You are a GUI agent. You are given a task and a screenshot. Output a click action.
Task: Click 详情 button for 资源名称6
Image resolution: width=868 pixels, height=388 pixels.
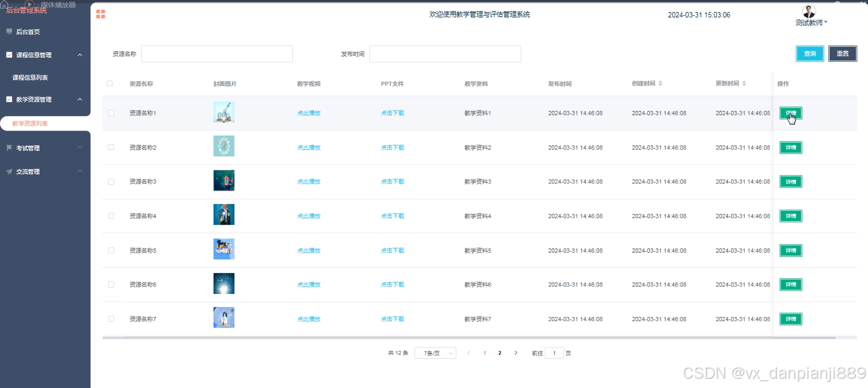[791, 285]
